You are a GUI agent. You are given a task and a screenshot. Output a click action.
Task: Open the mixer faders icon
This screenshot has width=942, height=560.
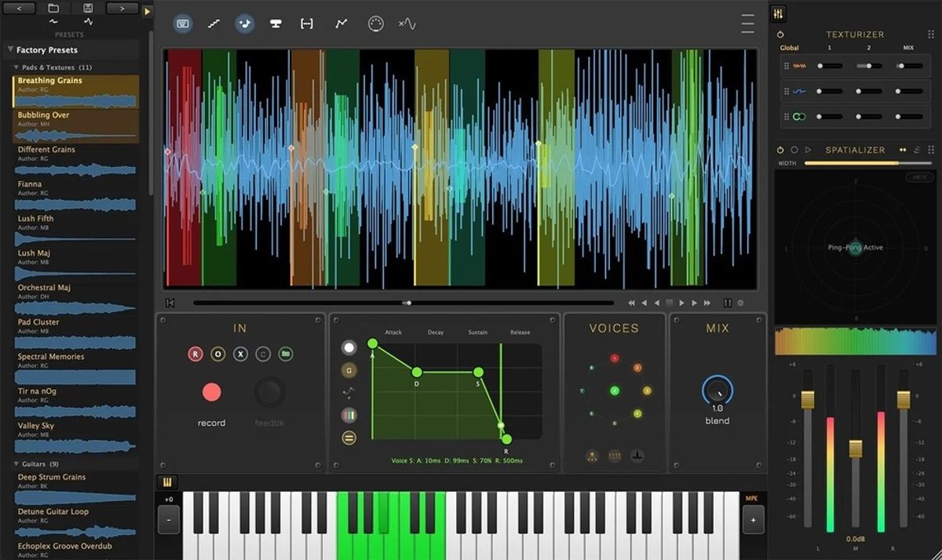[778, 13]
